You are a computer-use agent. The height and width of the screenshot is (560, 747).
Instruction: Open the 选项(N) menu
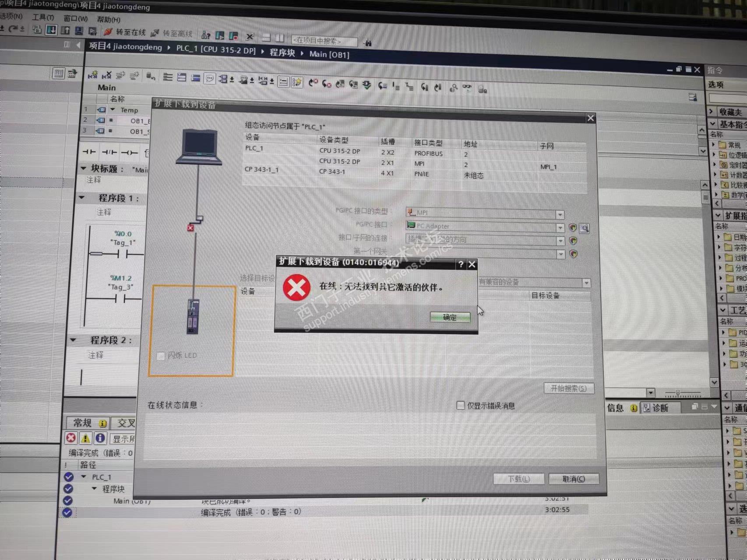[x=11, y=16]
